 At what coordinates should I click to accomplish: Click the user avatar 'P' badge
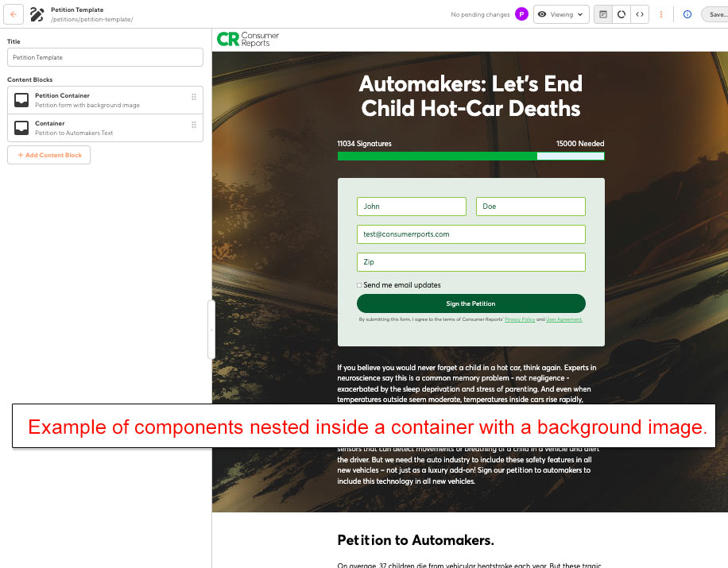tap(521, 14)
